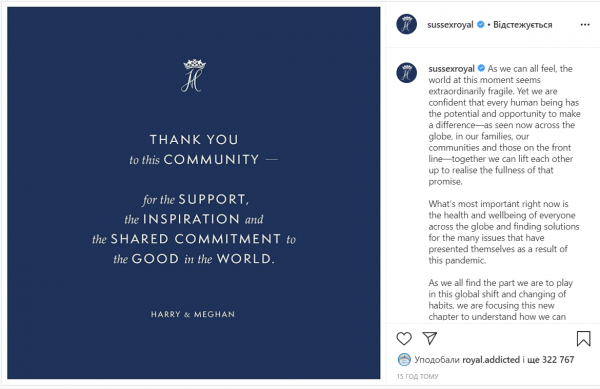Open the three-dot more options menu
This screenshot has width=600, height=389.
[585, 24]
